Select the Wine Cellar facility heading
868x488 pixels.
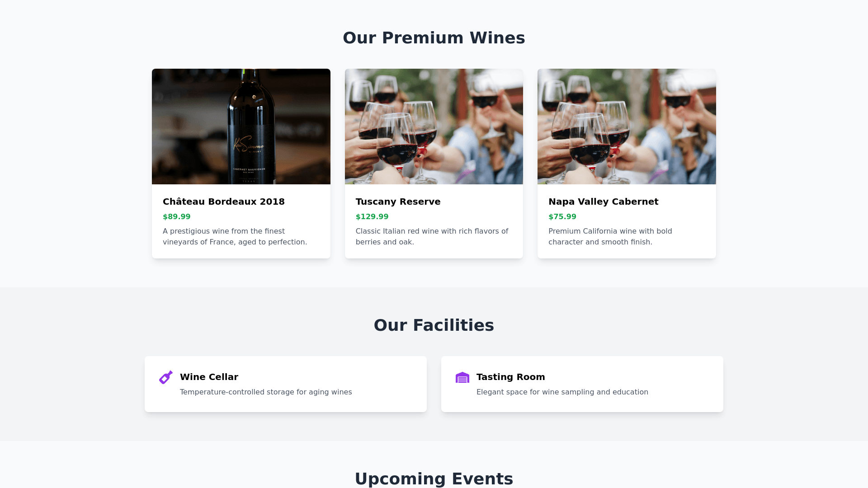(209, 377)
